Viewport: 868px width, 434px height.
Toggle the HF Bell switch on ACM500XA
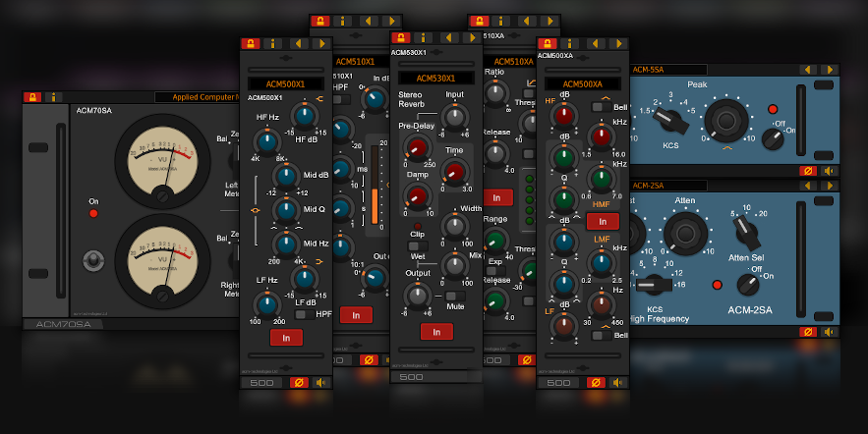(597, 107)
